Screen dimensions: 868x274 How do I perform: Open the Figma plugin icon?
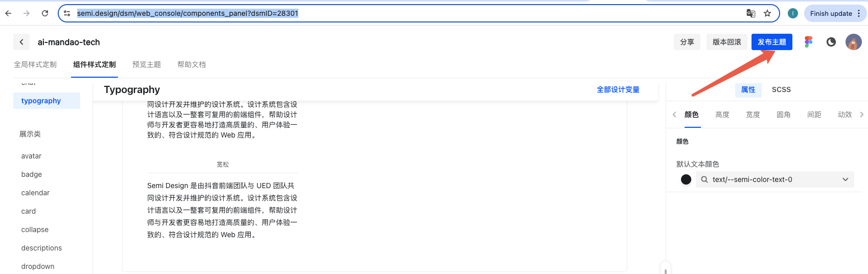click(808, 42)
